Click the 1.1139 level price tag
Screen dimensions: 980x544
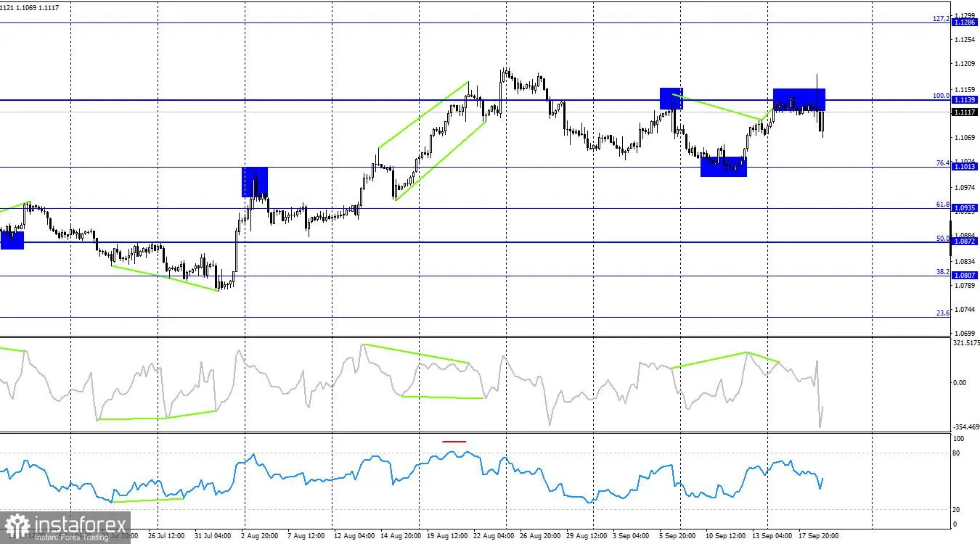[x=965, y=100]
